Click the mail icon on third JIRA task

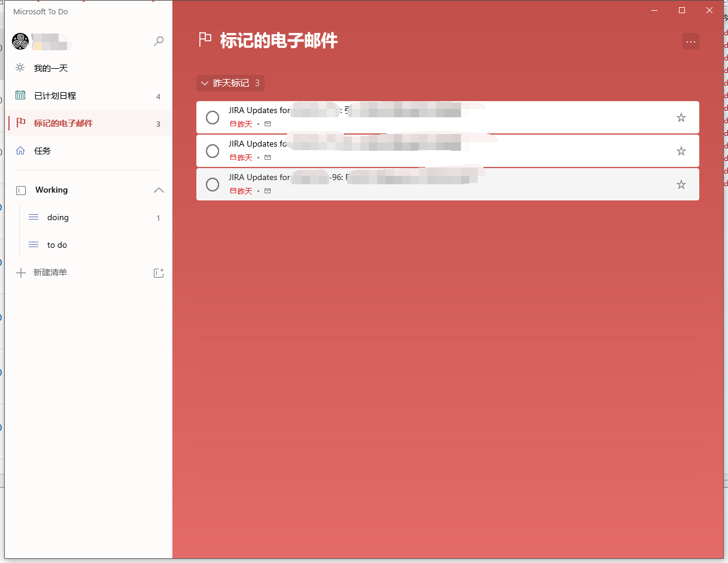tap(268, 191)
